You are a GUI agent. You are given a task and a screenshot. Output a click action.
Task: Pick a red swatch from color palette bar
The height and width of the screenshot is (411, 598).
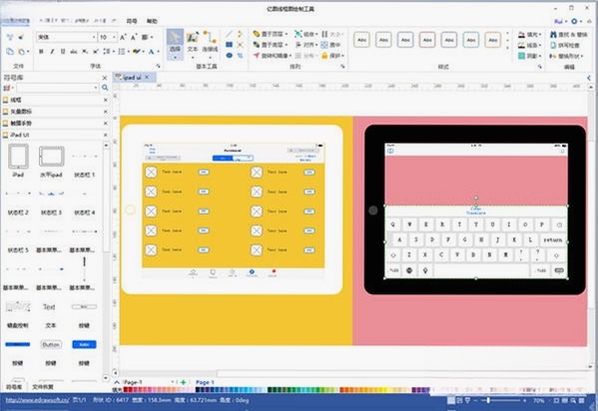[x=126, y=390]
